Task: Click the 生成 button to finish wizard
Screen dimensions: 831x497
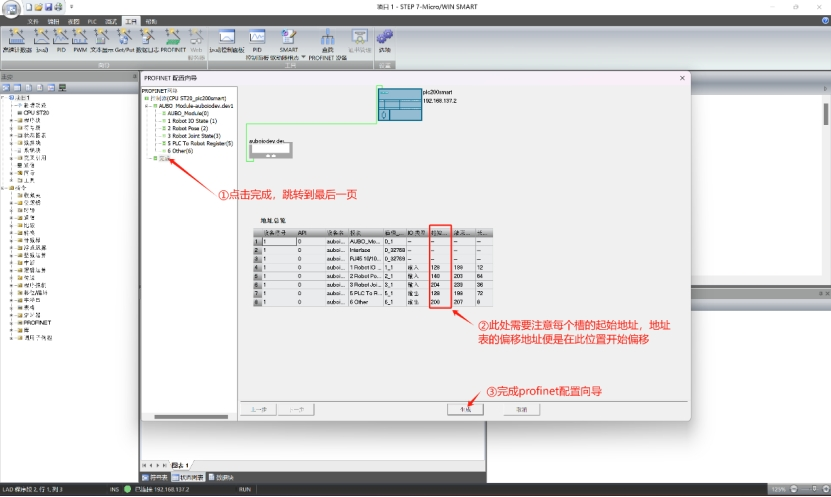Action: (x=464, y=409)
